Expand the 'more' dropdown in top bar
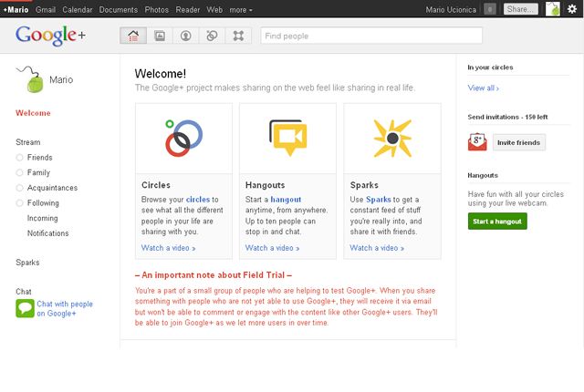This screenshot has height=392, width=584. [241, 9]
